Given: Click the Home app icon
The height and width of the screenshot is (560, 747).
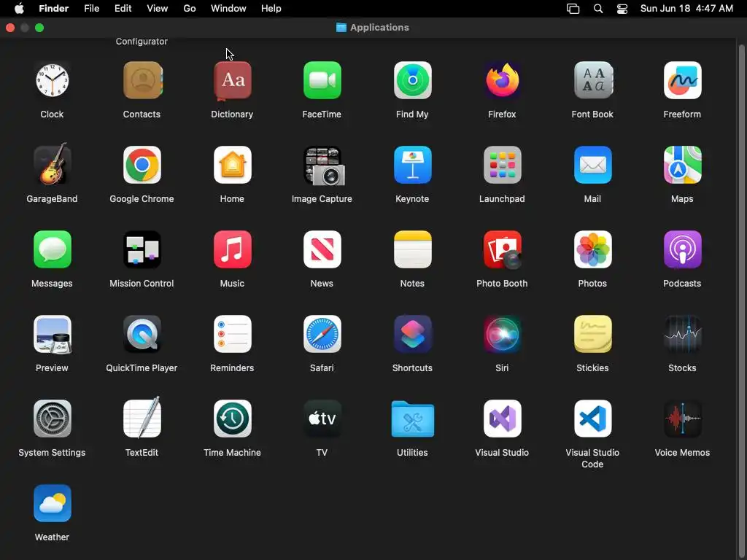Looking at the screenshot, I should [232, 165].
